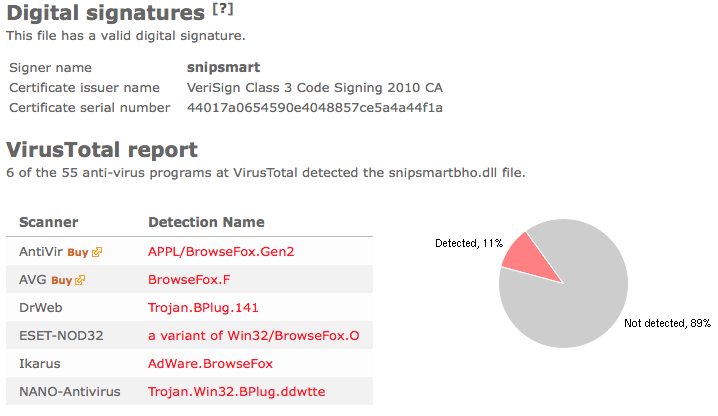The image size is (718, 416).
Task: Click the red Detected pie chart slice
Action: [x=529, y=260]
